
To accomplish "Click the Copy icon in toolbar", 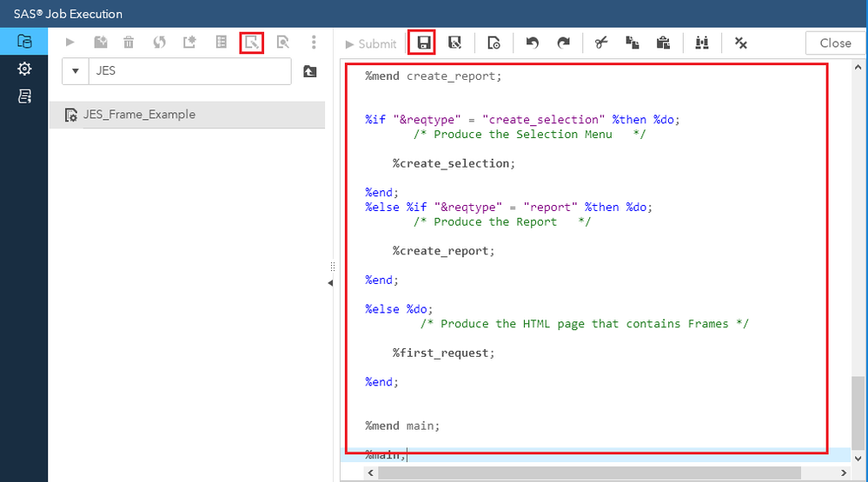I will point(631,43).
